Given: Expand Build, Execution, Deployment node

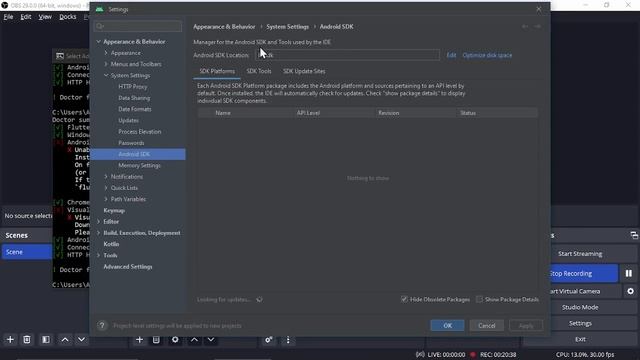Looking at the screenshot, I should (x=98, y=233).
